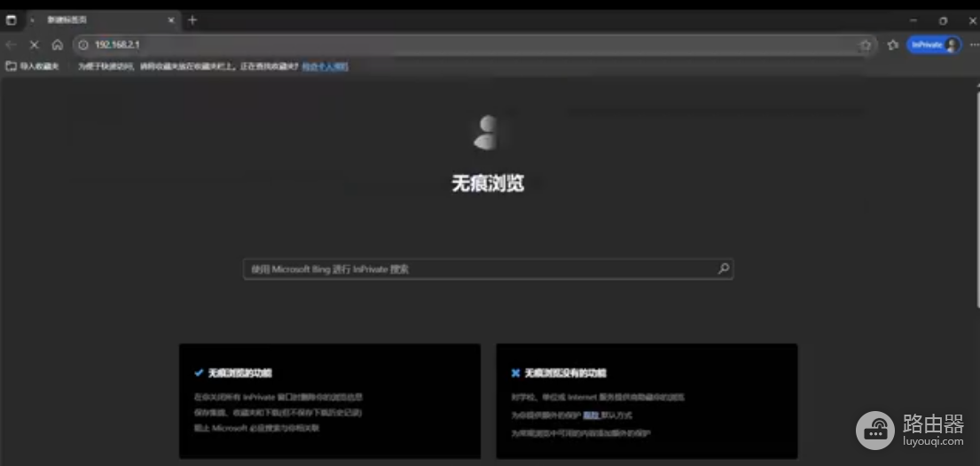Open the tab actions menu icon

(12, 20)
